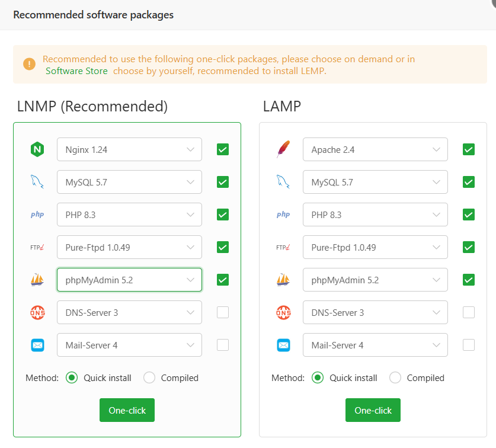Click One-click button under LAMP
This screenshot has width=496, height=448.
pos(373,410)
